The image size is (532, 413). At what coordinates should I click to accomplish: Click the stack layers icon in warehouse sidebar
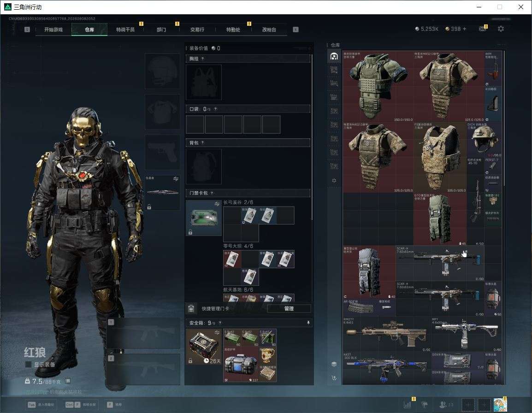coord(334,364)
